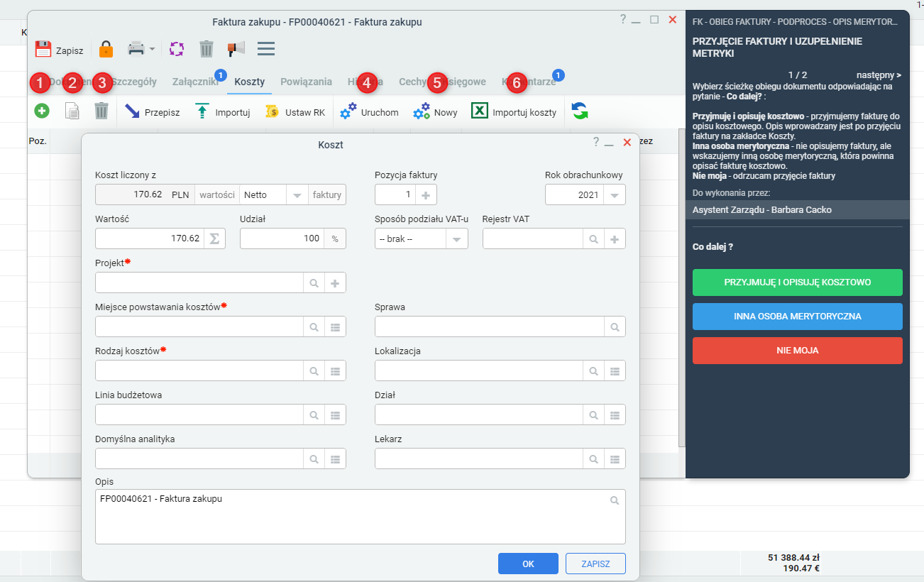Select the Koszty tab

(249, 82)
